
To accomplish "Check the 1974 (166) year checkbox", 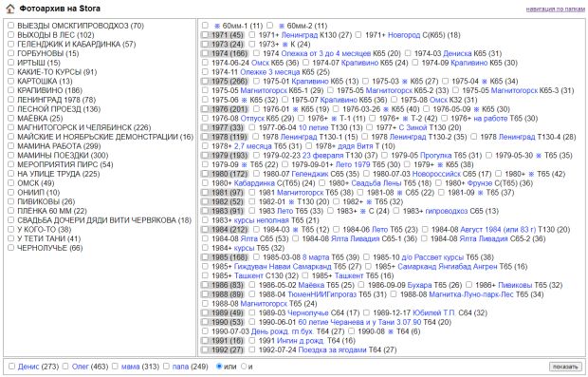I will pos(205,53).
